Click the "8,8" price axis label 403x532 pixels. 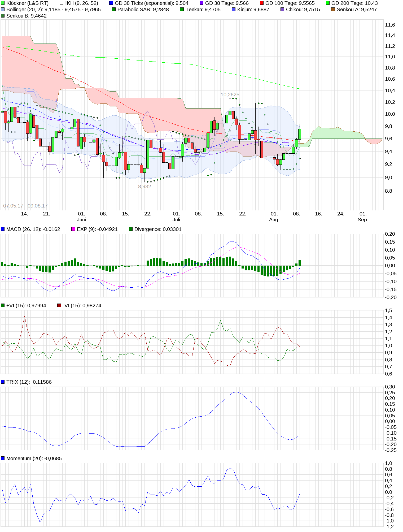389,191
